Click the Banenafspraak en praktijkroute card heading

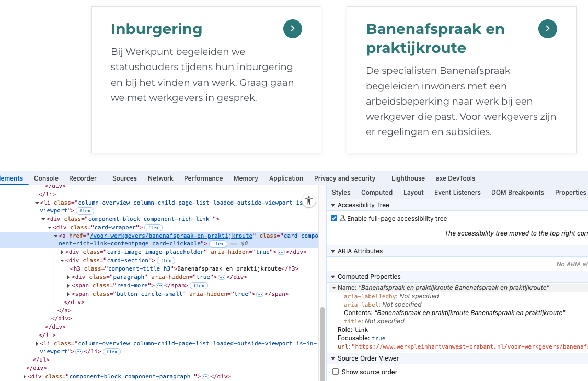click(435, 38)
